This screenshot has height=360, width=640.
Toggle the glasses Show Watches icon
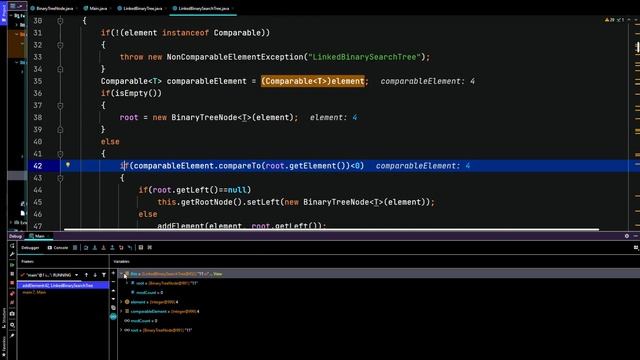click(x=113, y=317)
